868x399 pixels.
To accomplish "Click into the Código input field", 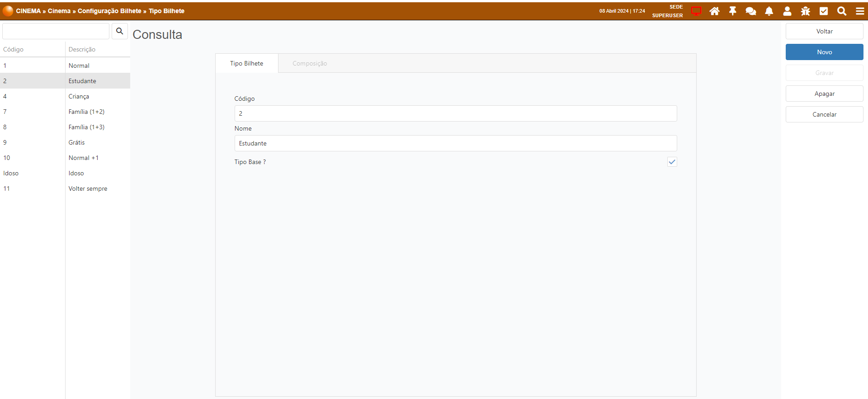I will click(x=456, y=113).
